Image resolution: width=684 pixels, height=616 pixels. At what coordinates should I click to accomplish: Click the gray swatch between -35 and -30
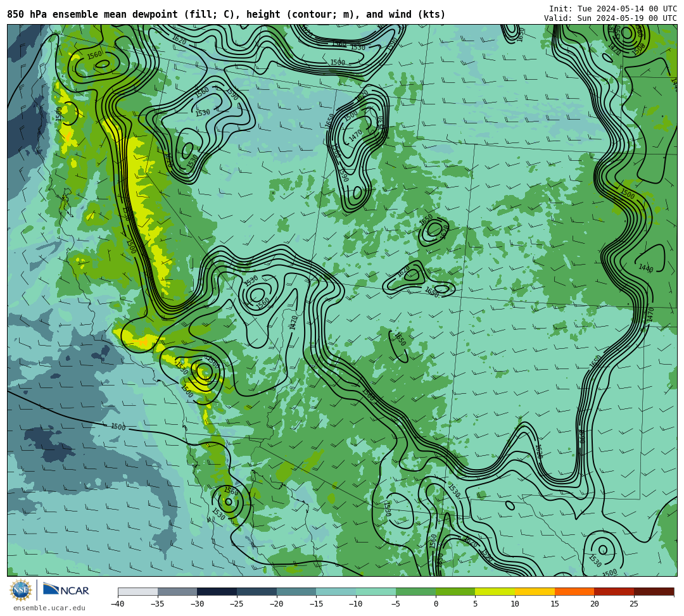tap(177, 591)
